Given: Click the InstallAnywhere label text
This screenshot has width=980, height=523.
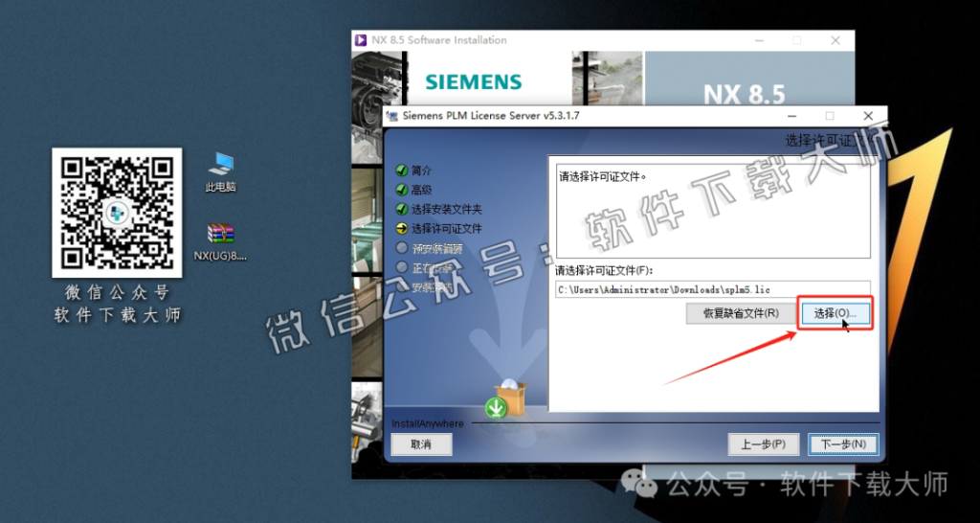Looking at the screenshot, I should 428,424.
